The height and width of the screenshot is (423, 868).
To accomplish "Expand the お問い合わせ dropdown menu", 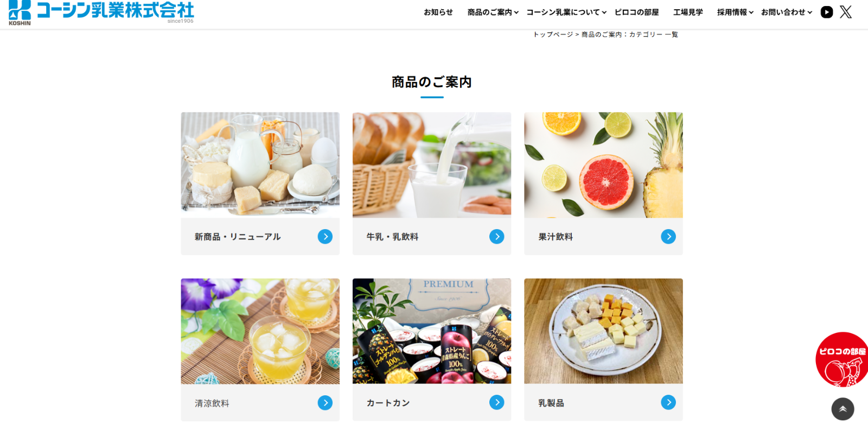I will (x=787, y=12).
